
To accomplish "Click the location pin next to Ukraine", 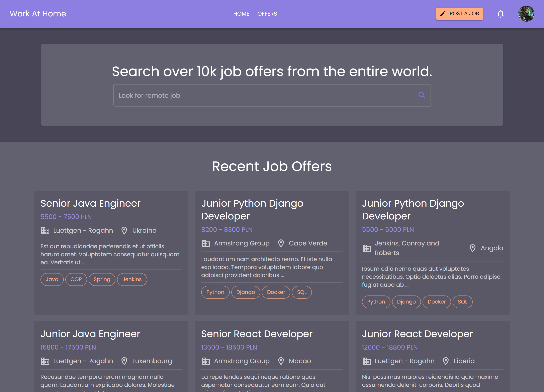I will (x=124, y=230).
